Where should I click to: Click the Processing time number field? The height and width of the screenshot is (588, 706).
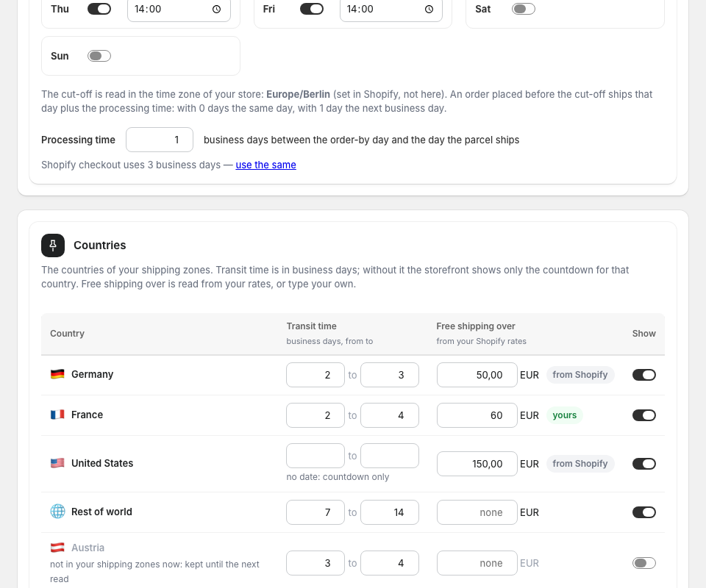click(x=160, y=140)
